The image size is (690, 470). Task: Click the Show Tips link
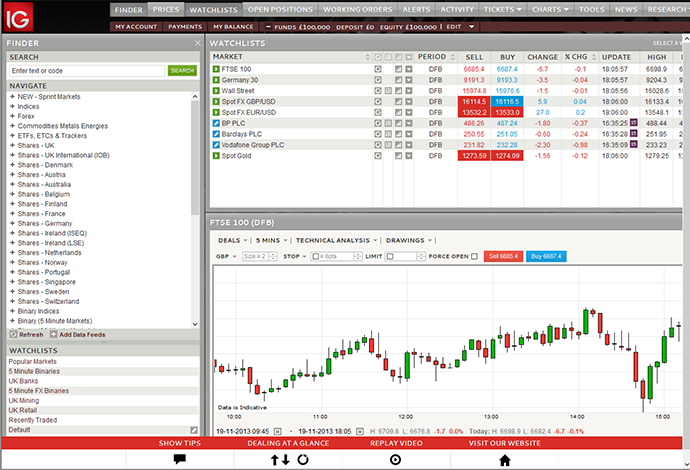point(180,443)
